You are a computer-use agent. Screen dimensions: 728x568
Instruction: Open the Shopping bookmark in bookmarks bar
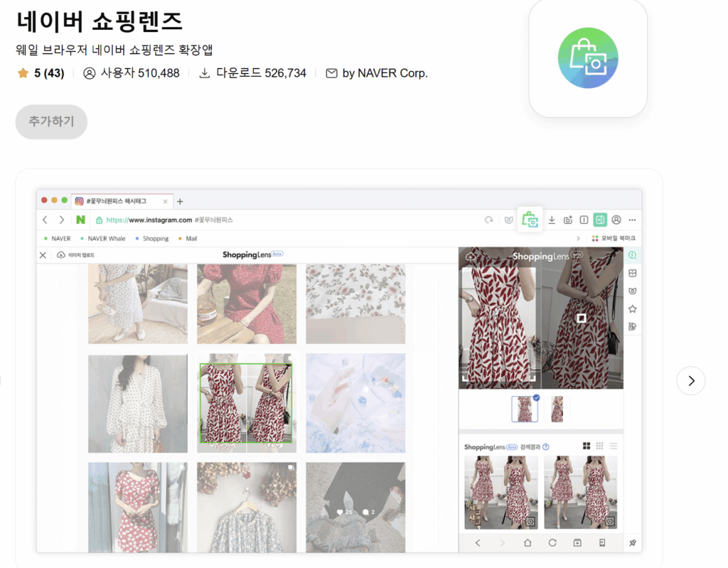click(x=155, y=238)
